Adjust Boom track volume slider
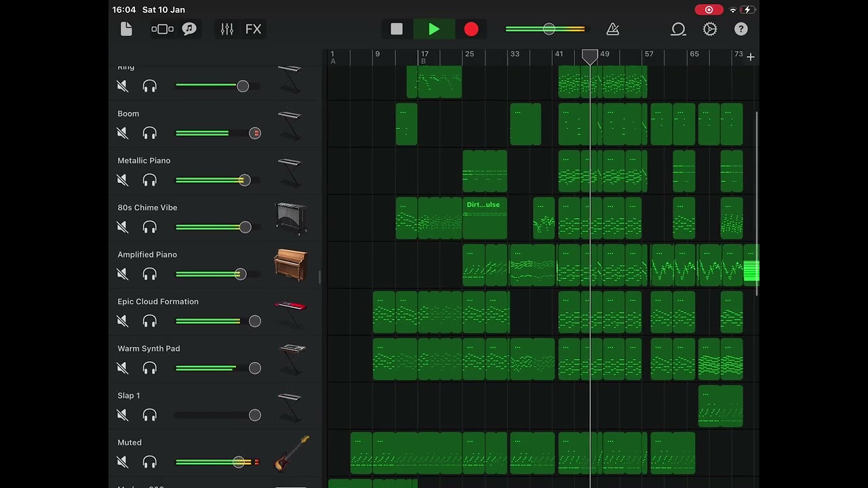The width and height of the screenshot is (868, 488). tap(218, 133)
